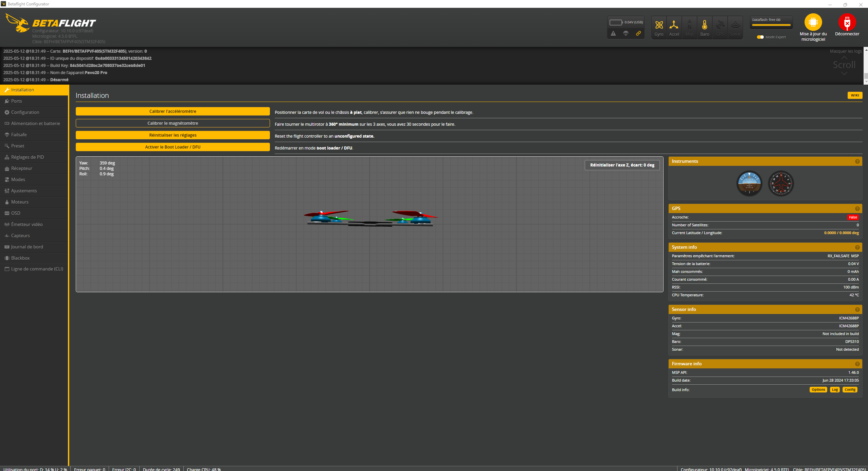Click the Gyro sensor status icon
This screenshot has width=868, height=471.
(x=659, y=25)
